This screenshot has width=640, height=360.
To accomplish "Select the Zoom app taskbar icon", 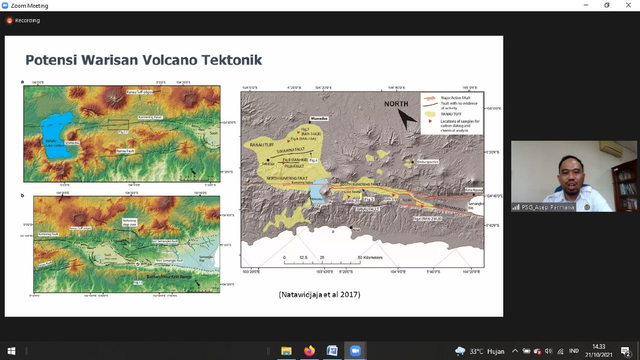I will pyautogui.click(x=355, y=351).
